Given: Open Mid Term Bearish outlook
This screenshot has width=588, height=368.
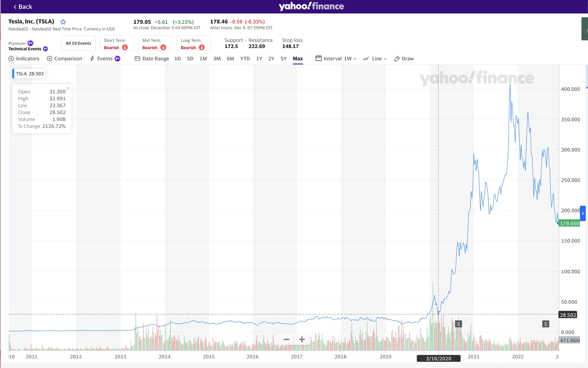Looking at the screenshot, I should click(x=155, y=43).
